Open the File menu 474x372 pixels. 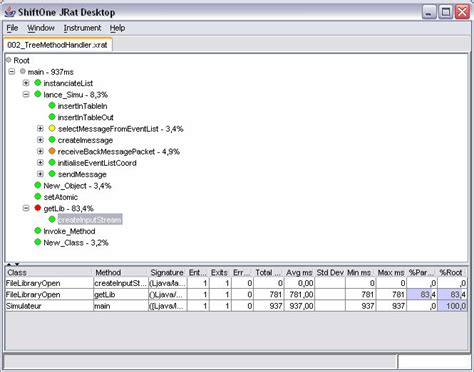(12, 28)
